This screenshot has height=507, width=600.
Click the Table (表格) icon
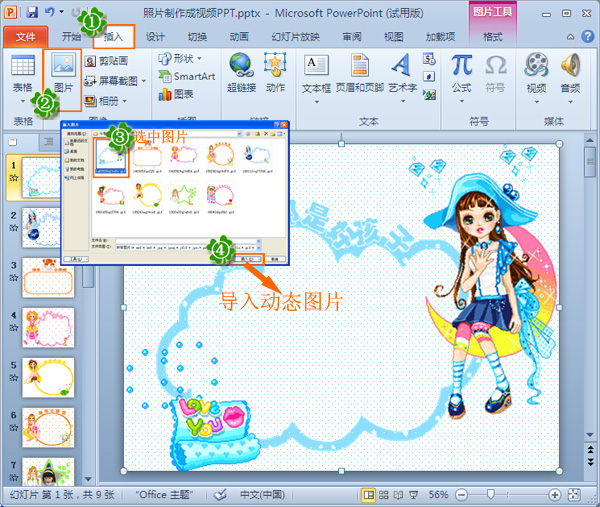pos(23,65)
